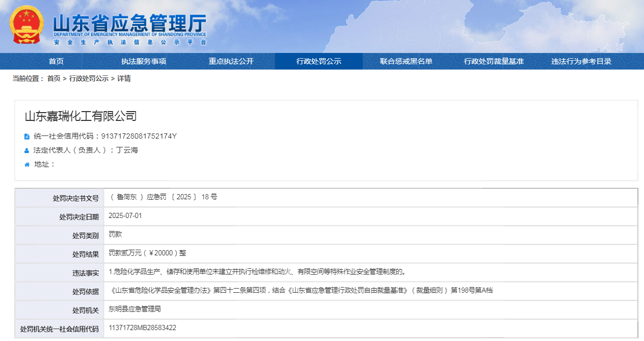The image size is (644, 341).
Task: Click the 处罚依据 row label
Action: pyautogui.click(x=85, y=292)
